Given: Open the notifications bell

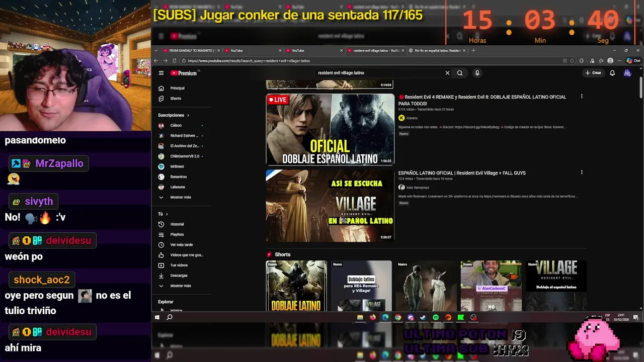Looking at the screenshot, I should pos(612,73).
